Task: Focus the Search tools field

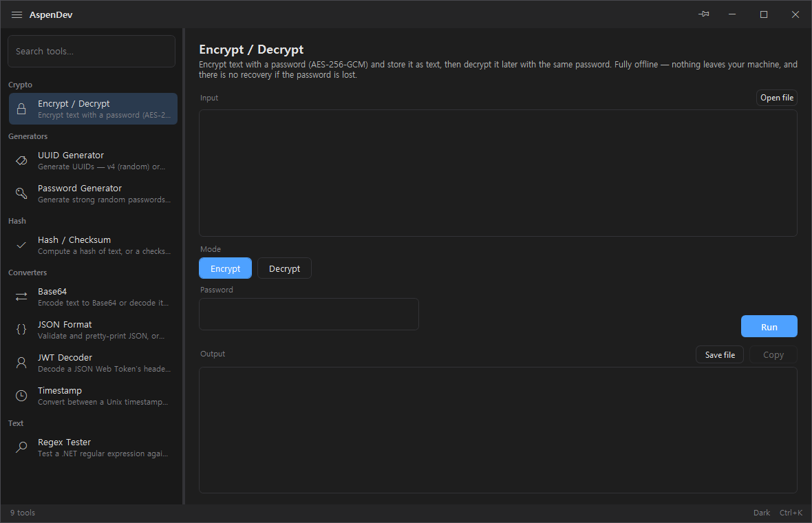Action: click(x=92, y=51)
